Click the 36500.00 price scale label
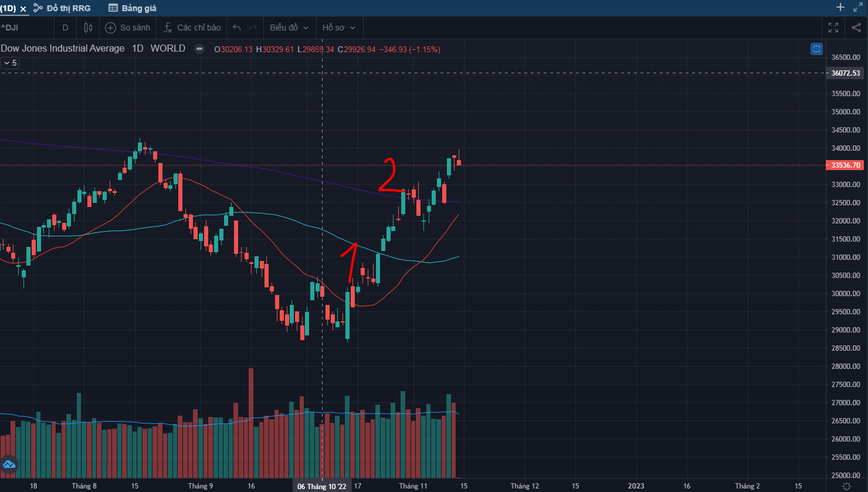Viewport: 868px width, 492px height. tap(846, 57)
